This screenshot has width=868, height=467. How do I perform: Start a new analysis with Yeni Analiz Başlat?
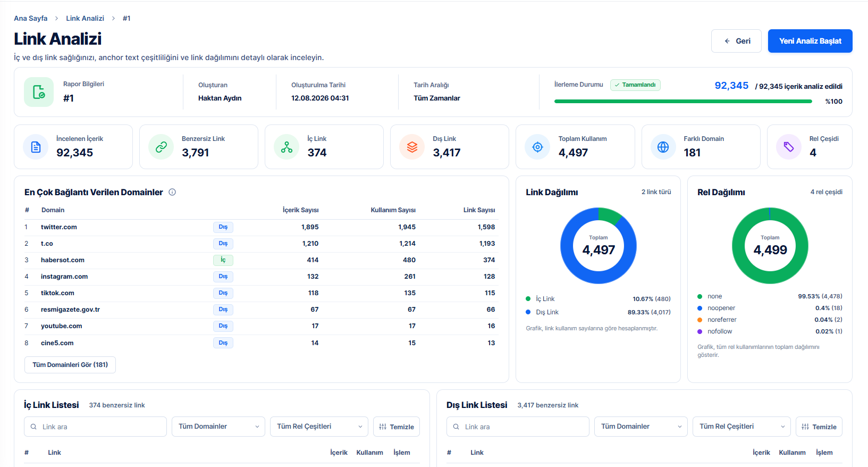pyautogui.click(x=810, y=41)
